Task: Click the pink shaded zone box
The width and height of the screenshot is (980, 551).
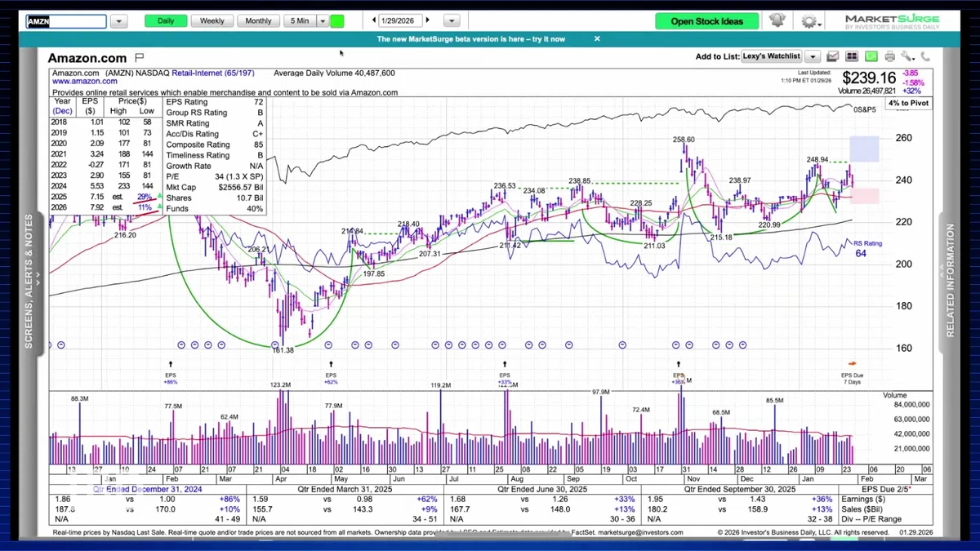Action: click(866, 196)
